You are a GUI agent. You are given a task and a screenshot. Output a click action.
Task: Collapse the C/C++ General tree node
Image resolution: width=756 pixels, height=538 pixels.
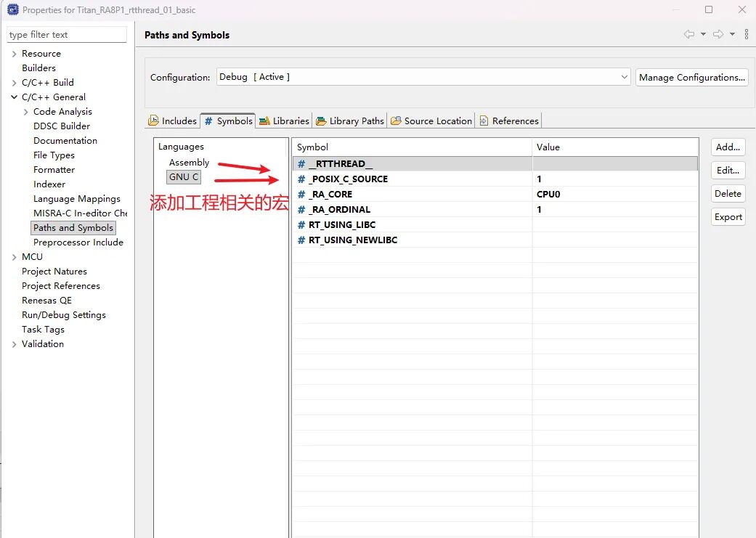pos(14,97)
